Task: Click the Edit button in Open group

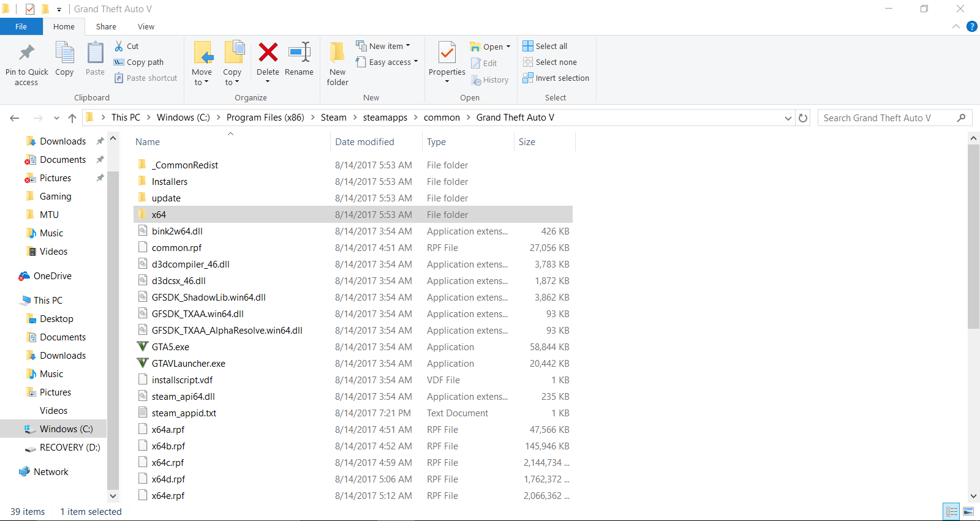Action: [484, 63]
